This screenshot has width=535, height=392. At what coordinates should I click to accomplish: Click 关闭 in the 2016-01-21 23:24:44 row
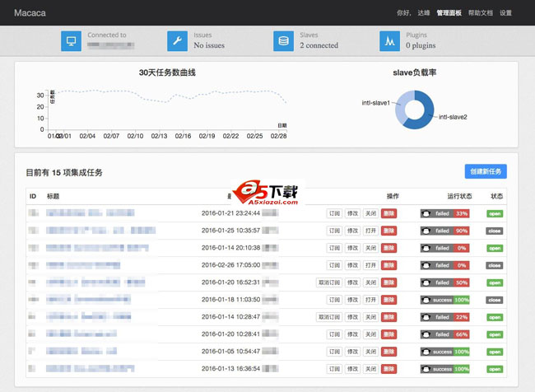(x=370, y=214)
